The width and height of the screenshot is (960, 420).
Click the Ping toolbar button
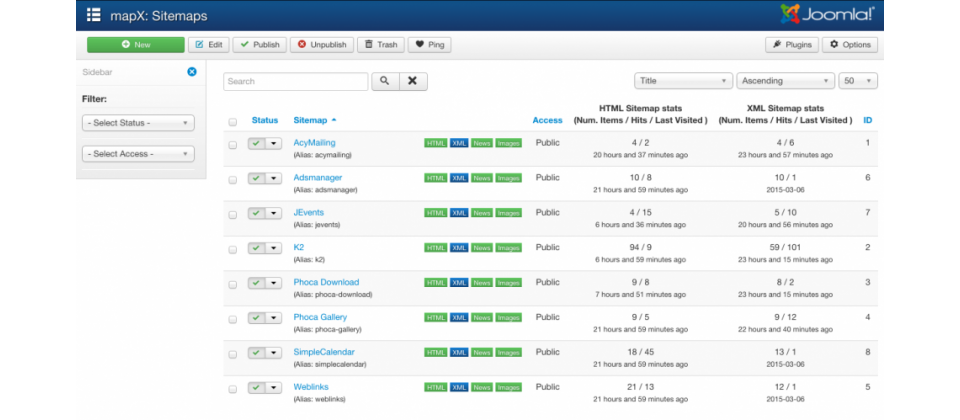[x=430, y=45]
